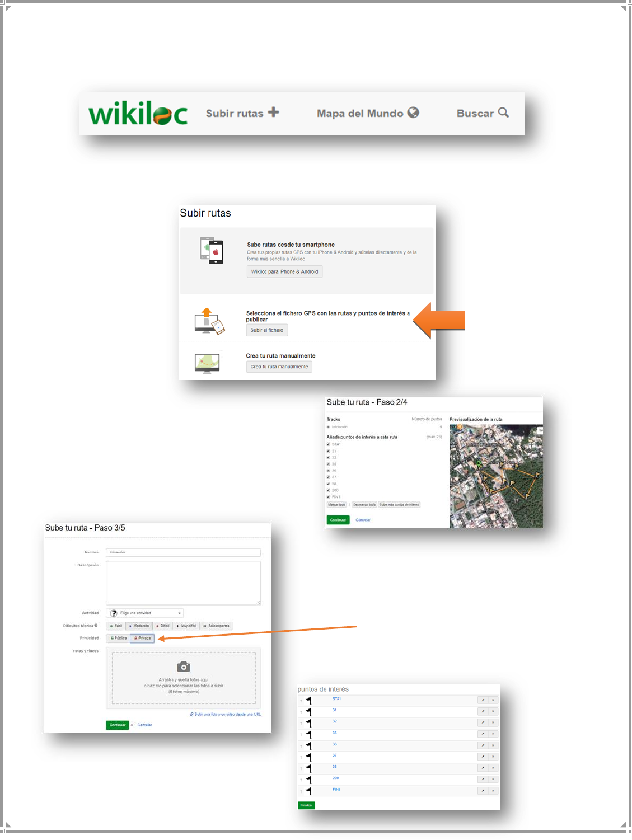Open Mapa del Mundo in header
The image size is (632, 840).
pos(368,113)
